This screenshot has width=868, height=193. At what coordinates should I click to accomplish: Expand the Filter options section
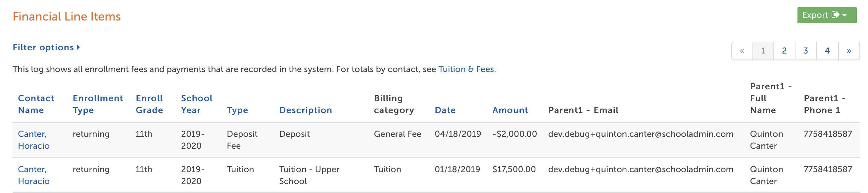pos(46,47)
